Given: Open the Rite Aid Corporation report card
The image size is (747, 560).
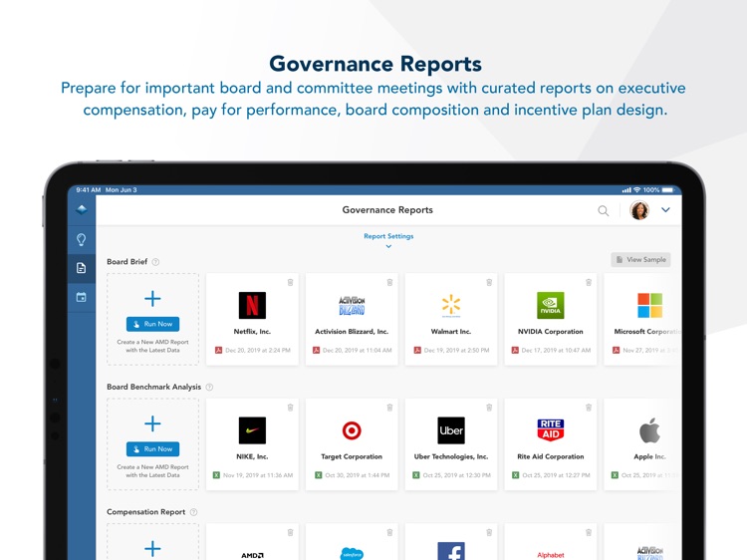Looking at the screenshot, I should coord(551,444).
